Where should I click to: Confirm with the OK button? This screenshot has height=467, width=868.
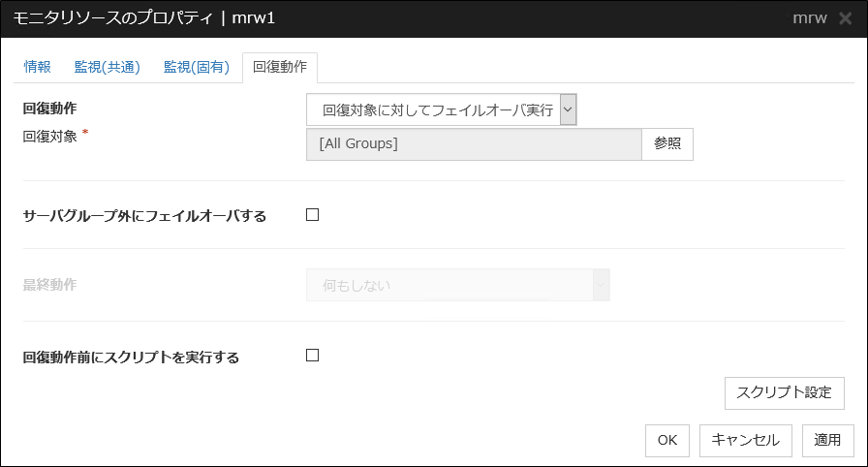tap(666, 440)
